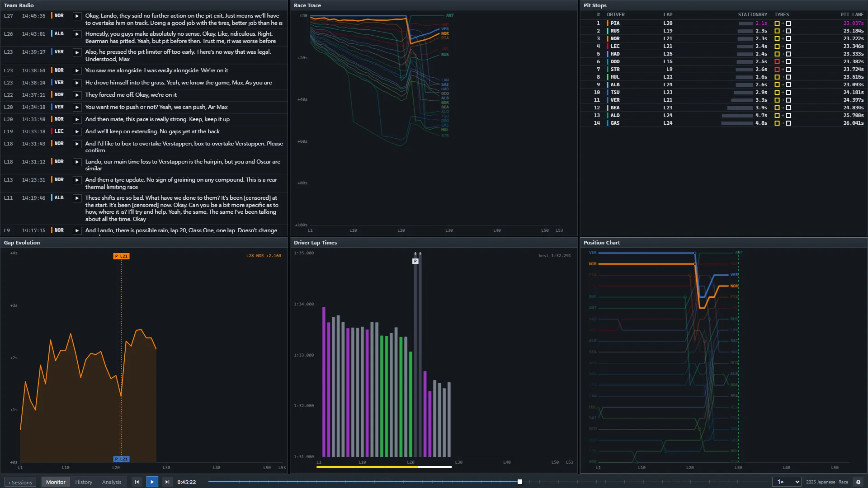Play the L22 NOR radio clip
The image size is (868, 488).
[77, 95]
